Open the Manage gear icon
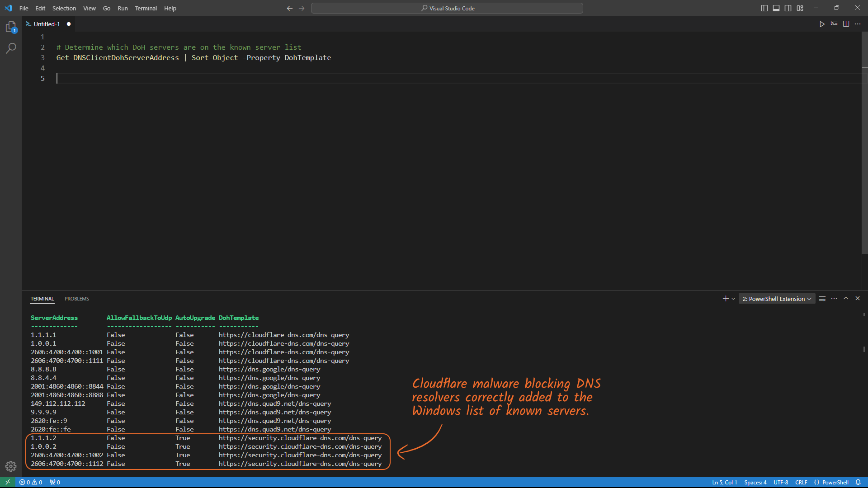This screenshot has width=868, height=488. coord(11,466)
